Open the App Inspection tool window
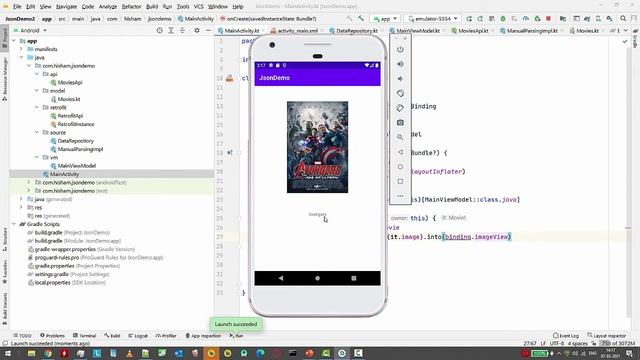Image resolution: width=640 pixels, height=360 pixels. [x=203, y=336]
